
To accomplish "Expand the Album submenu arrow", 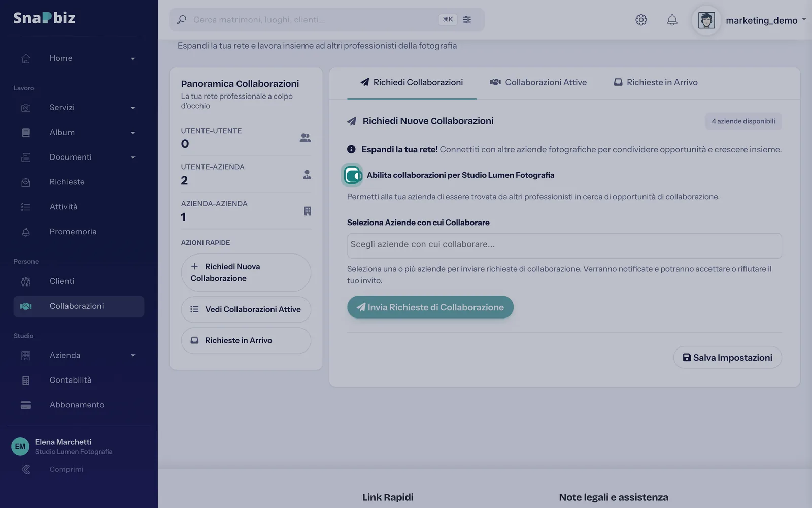I will pyautogui.click(x=133, y=133).
